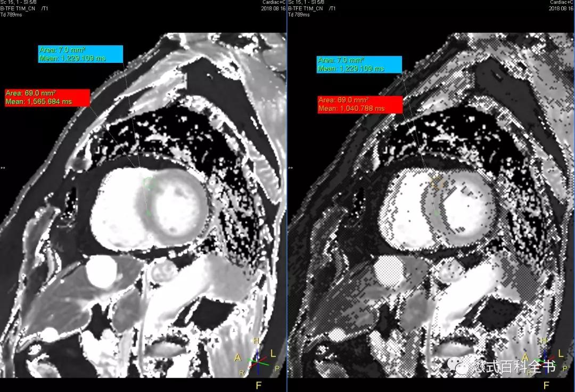Screen dimensions: 575x392
Task: Click 'Td 789ms' text in right panel
Action: tap(299, 15)
